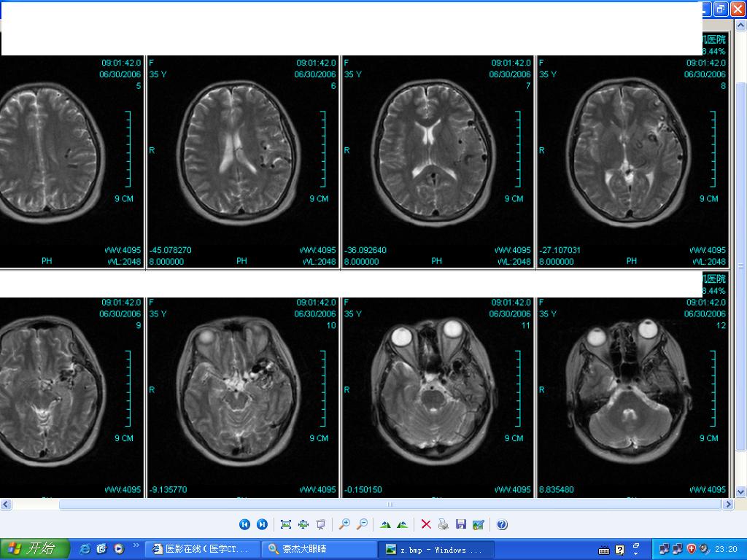Zoom out with the magnifier minus icon
This screenshot has width=747, height=560.
362,524
